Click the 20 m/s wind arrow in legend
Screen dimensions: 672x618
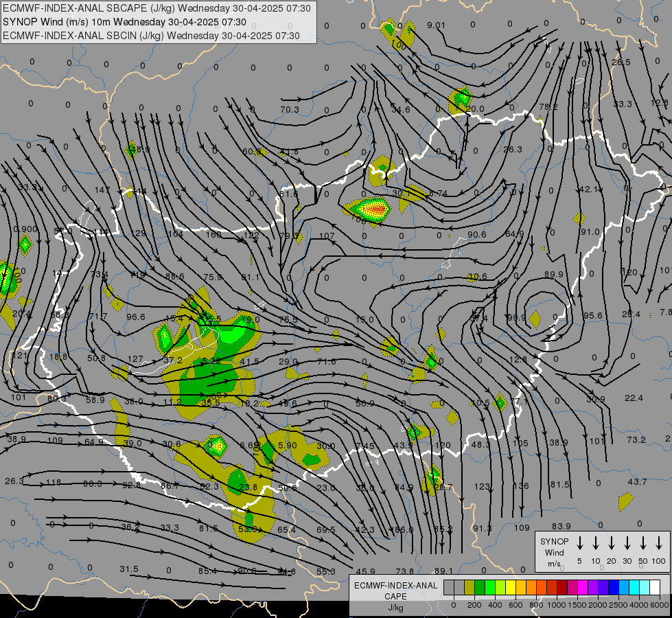[x=611, y=543]
